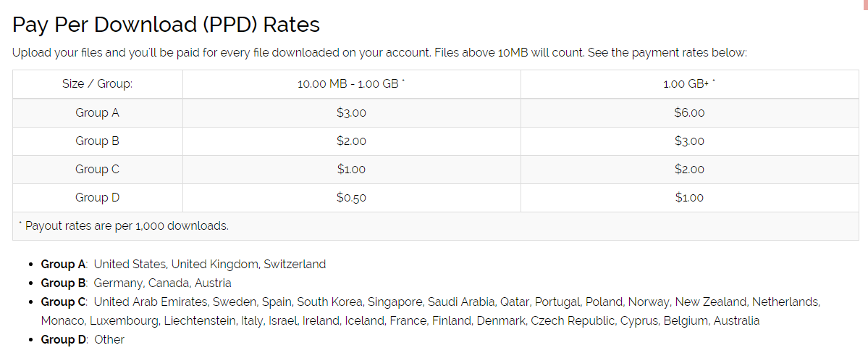Click the $6.00 rate for Group A

[x=688, y=112]
